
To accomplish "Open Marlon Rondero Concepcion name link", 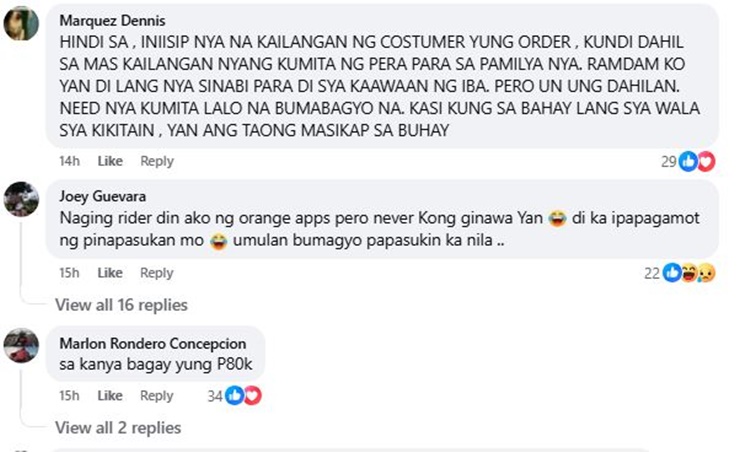I will pos(153,343).
